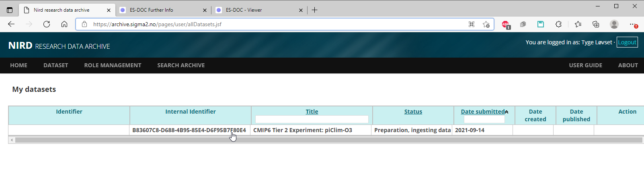Close the ES-DOC - Viewer tab
Screen dimensions: 644x195
pos(301,10)
